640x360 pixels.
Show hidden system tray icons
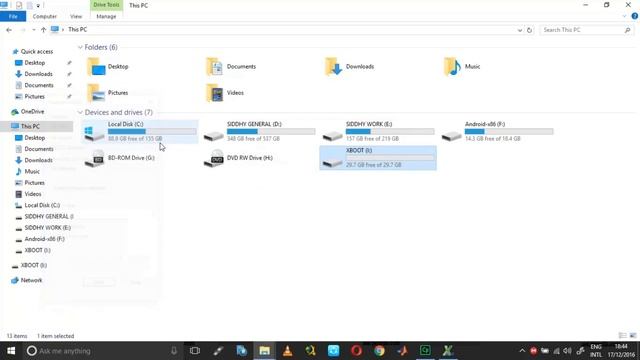click(x=522, y=351)
